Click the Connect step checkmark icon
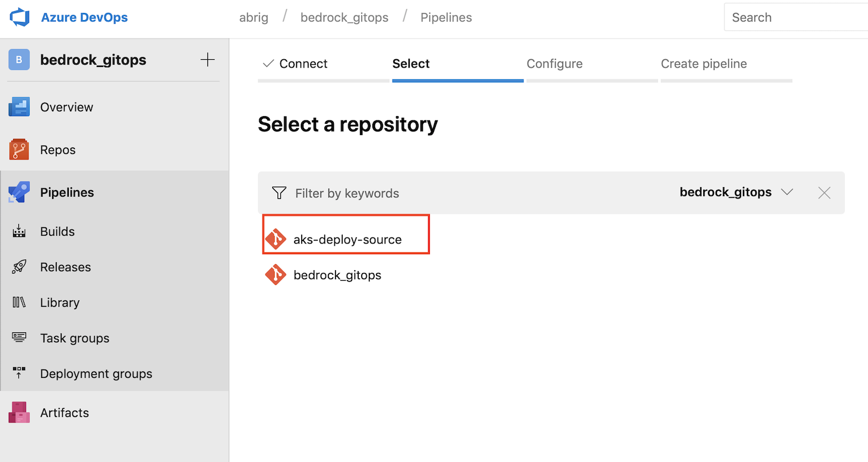Image resolution: width=868 pixels, height=462 pixels. pos(268,63)
